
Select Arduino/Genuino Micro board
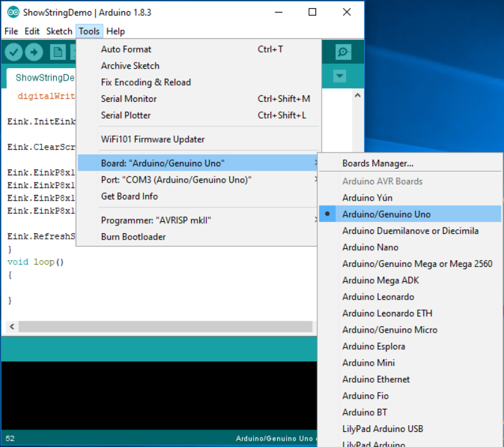tap(410, 330)
